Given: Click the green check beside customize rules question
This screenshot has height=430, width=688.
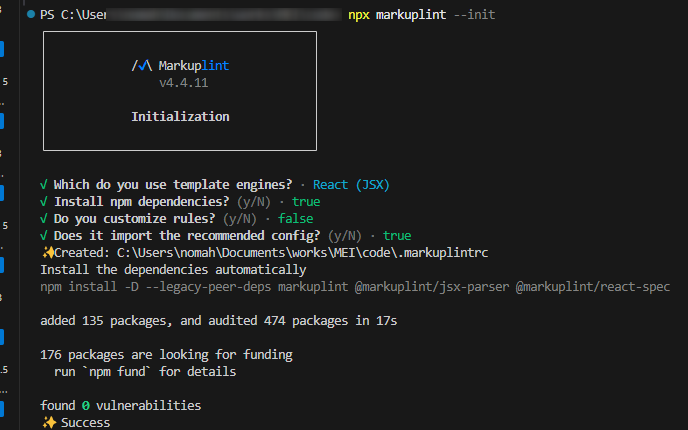Looking at the screenshot, I should [44, 219].
